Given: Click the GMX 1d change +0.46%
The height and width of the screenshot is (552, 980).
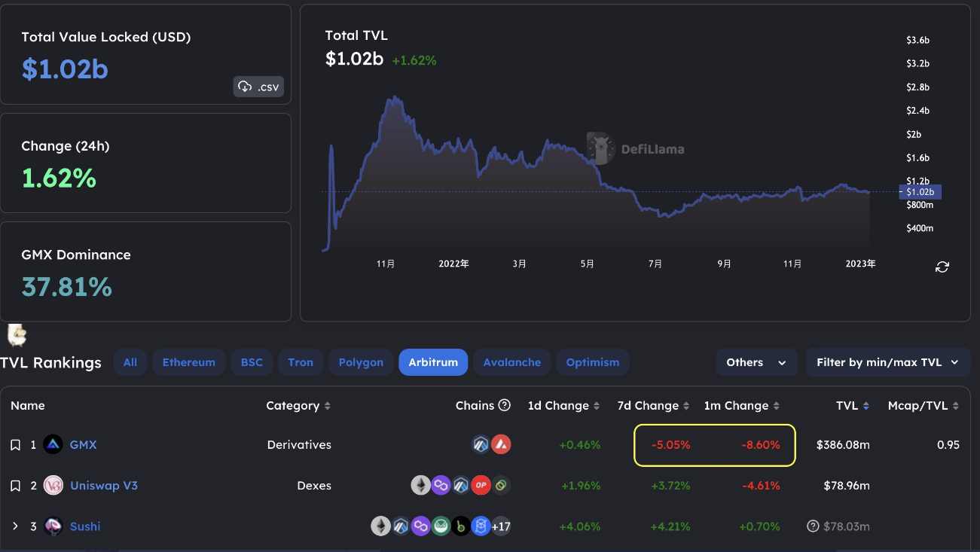Looking at the screenshot, I should 579,445.
